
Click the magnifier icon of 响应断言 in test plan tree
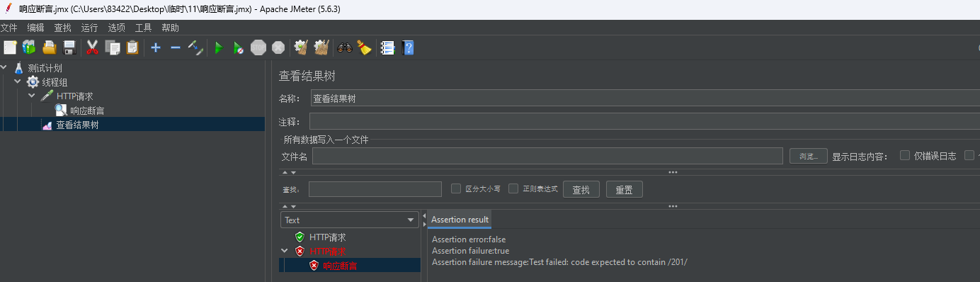(61, 111)
